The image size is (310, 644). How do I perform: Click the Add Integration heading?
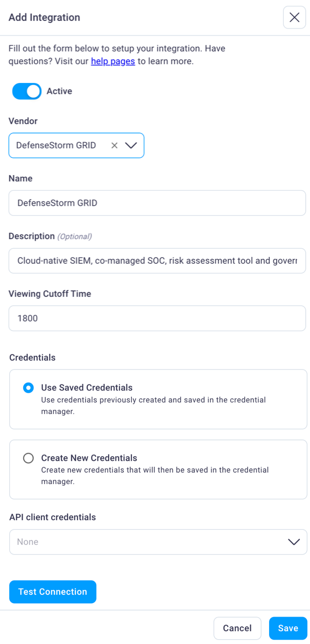pyautogui.click(x=44, y=17)
